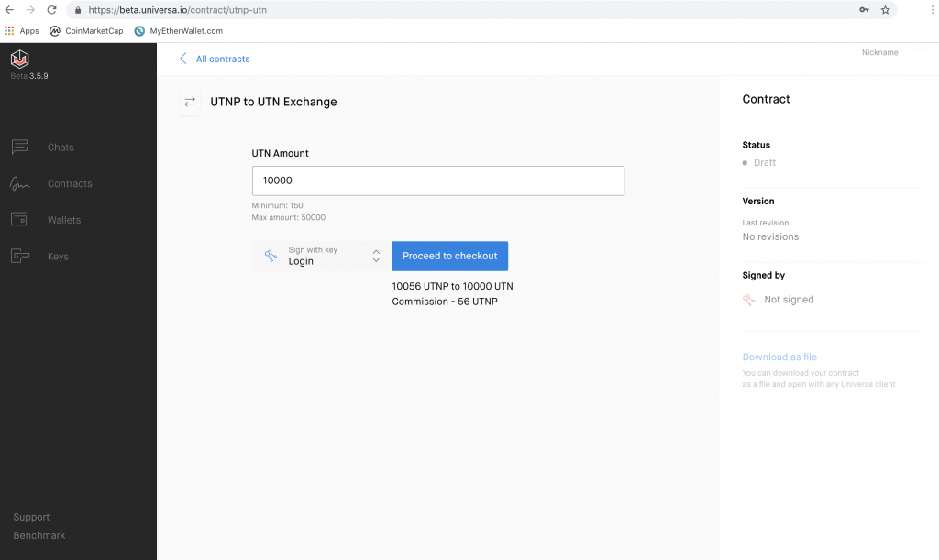The image size is (939, 560).
Task: Click browser forward arrow
Action: tap(30, 9)
